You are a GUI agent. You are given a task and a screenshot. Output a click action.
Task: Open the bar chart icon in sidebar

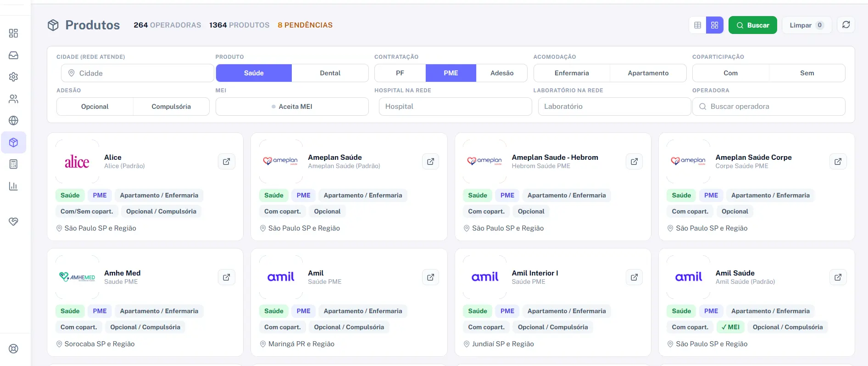[13, 186]
